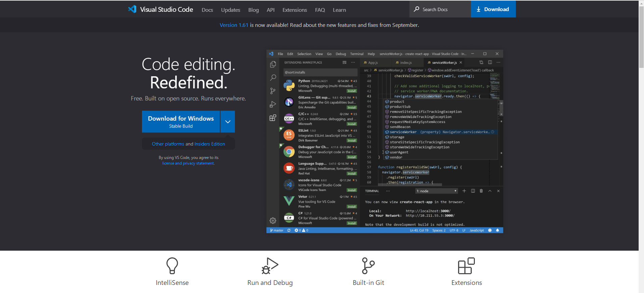Click Download for Windows Stable Build
This screenshot has height=293, width=644.
pos(181,122)
